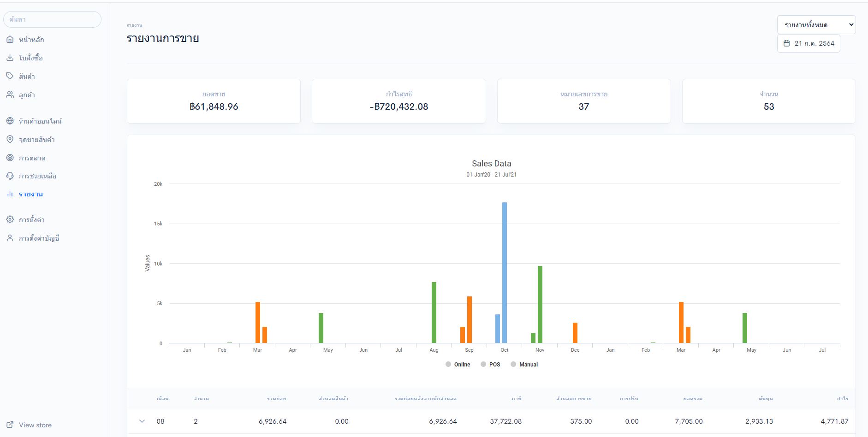The width and height of the screenshot is (868, 437).
Task: Click the หมายเลขการขาย 37 card
Action: 584,101
